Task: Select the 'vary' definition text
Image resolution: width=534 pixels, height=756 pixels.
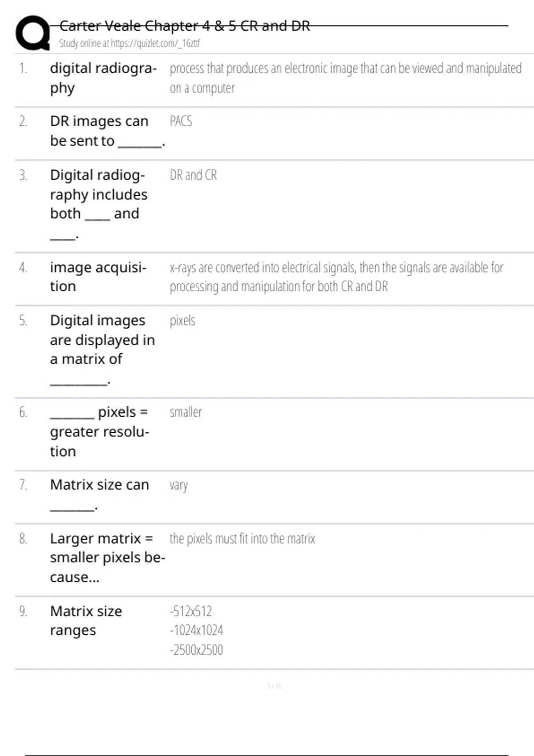Action: 178,485
